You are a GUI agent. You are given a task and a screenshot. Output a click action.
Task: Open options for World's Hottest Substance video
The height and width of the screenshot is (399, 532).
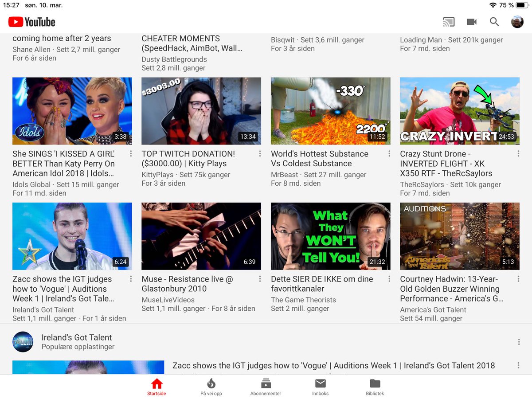click(389, 154)
